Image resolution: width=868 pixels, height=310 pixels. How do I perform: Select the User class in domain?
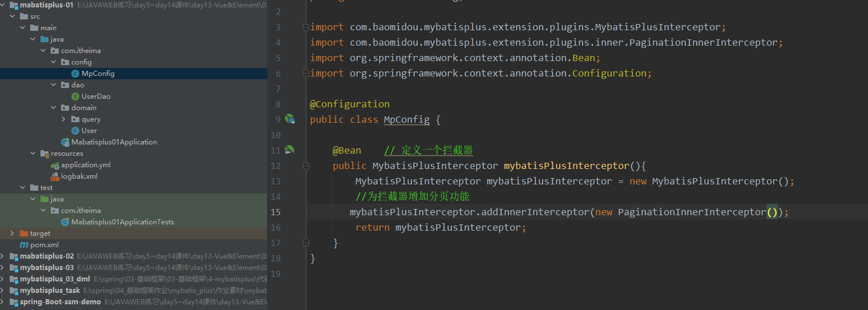point(89,131)
